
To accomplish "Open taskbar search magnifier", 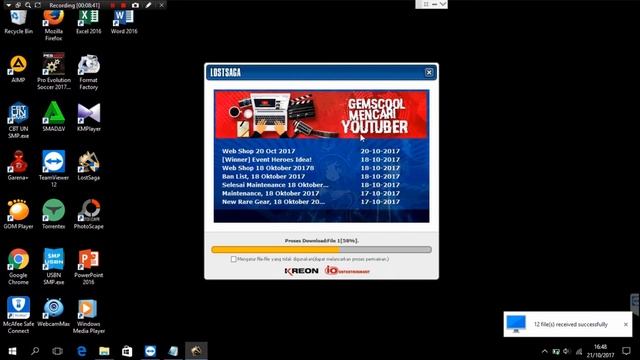I will tap(35, 351).
